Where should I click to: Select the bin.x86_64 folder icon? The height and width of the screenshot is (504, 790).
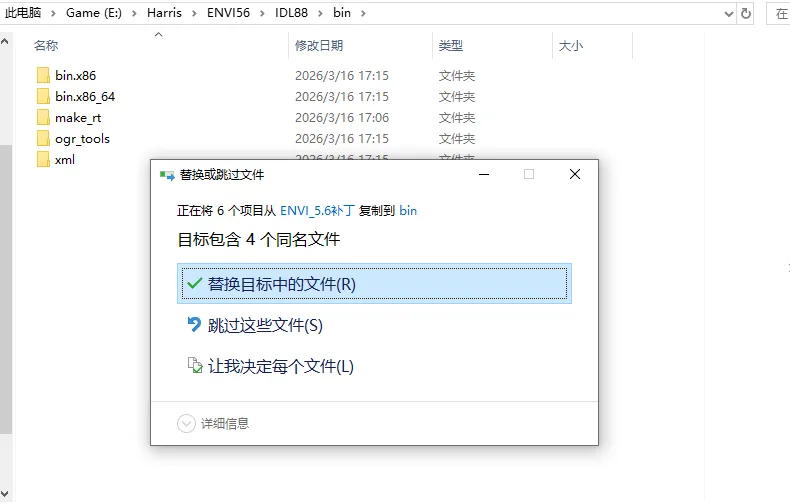click(x=43, y=96)
